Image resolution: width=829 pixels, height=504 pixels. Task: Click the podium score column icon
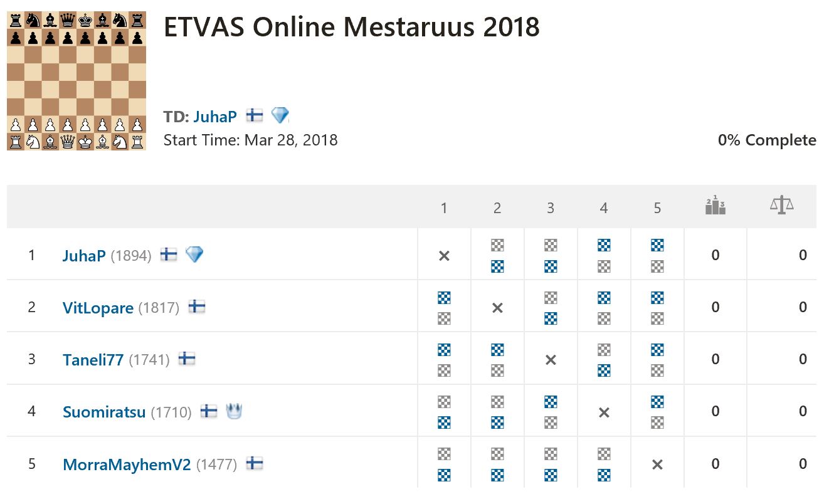point(715,206)
